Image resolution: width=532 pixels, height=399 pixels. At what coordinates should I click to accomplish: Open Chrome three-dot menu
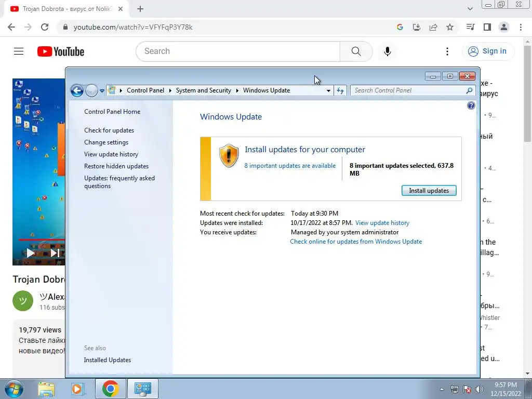(x=521, y=27)
